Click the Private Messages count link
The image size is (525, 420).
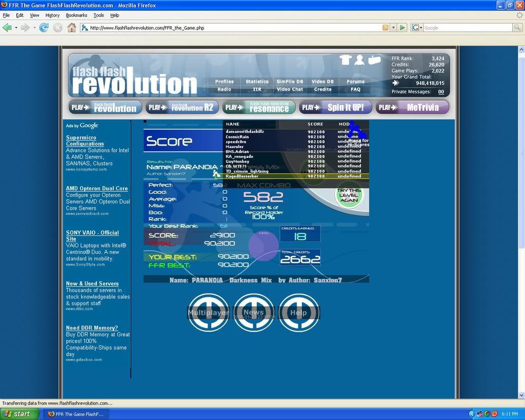click(441, 92)
